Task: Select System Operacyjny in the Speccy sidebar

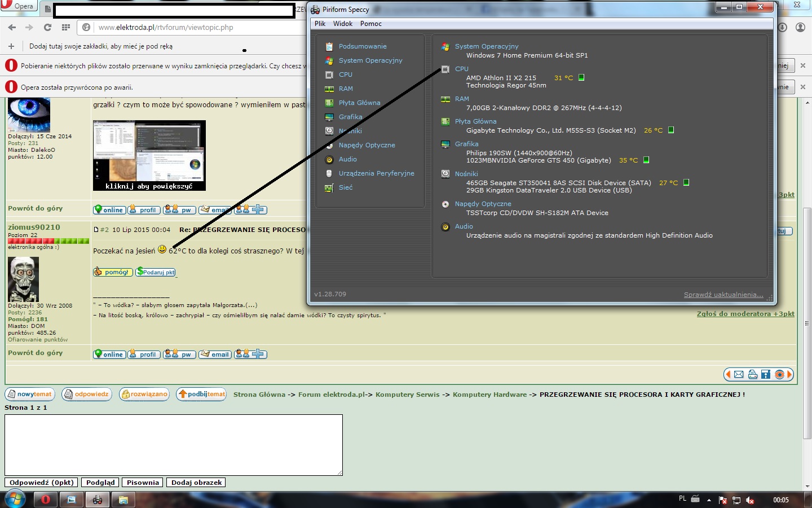Action: click(x=370, y=60)
